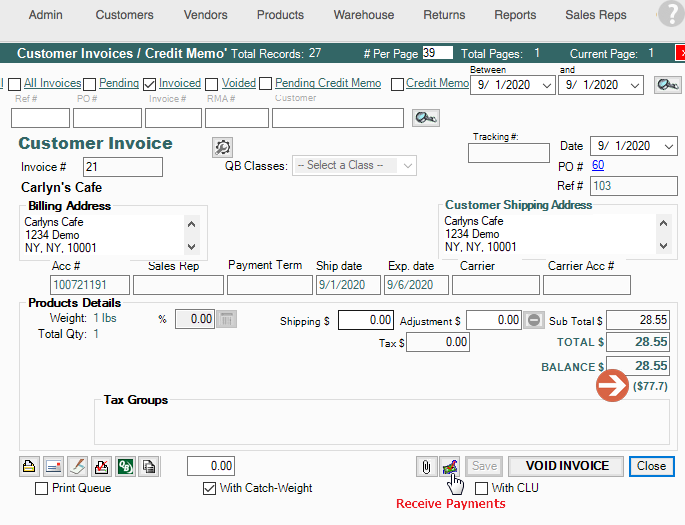
Task: Open the QB Classes dropdown
Action: pyautogui.click(x=355, y=165)
